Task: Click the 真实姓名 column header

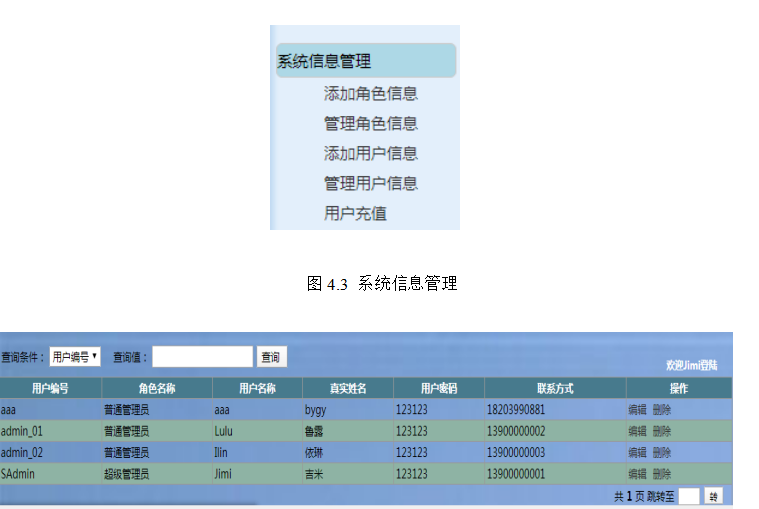Action: tap(348, 388)
